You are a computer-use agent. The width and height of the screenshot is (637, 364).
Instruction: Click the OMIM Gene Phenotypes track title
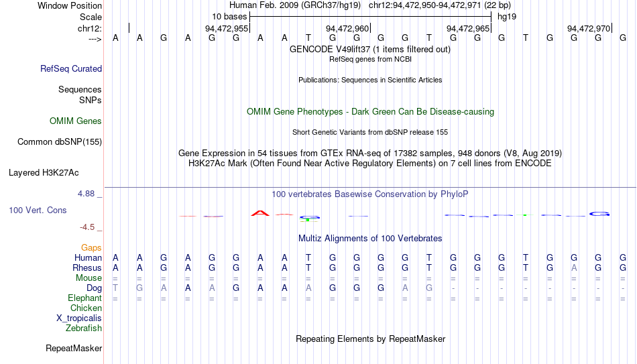370,112
